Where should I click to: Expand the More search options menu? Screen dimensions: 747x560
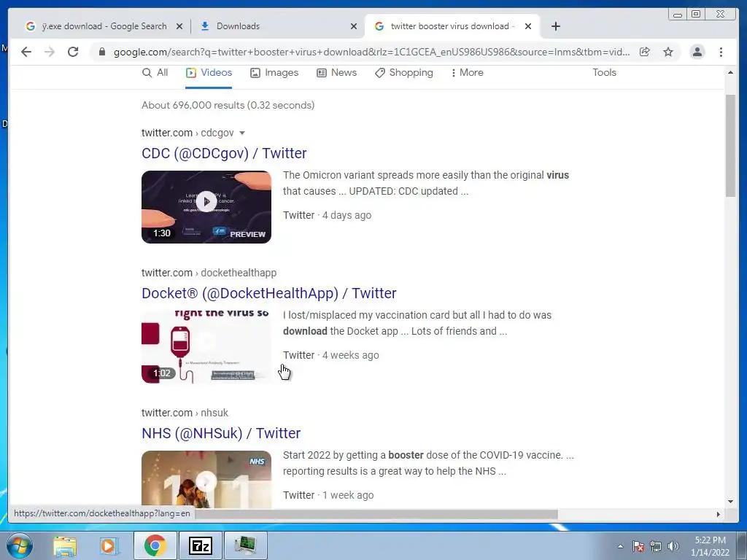point(468,73)
